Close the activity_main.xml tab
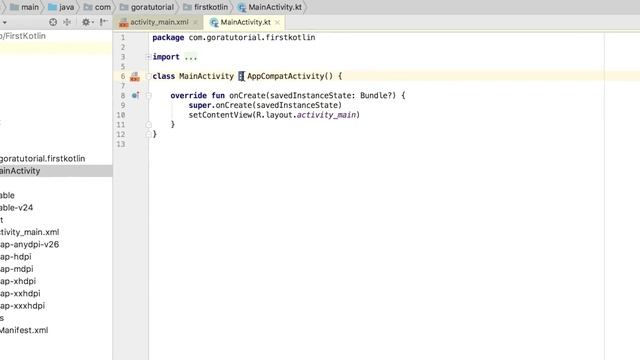Viewport: 640px width, 360px height. 196,22
